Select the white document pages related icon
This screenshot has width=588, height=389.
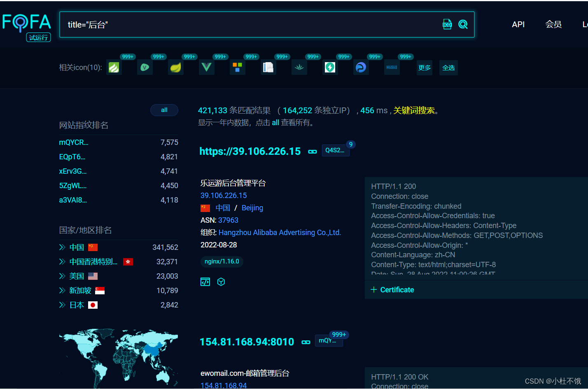268,67
